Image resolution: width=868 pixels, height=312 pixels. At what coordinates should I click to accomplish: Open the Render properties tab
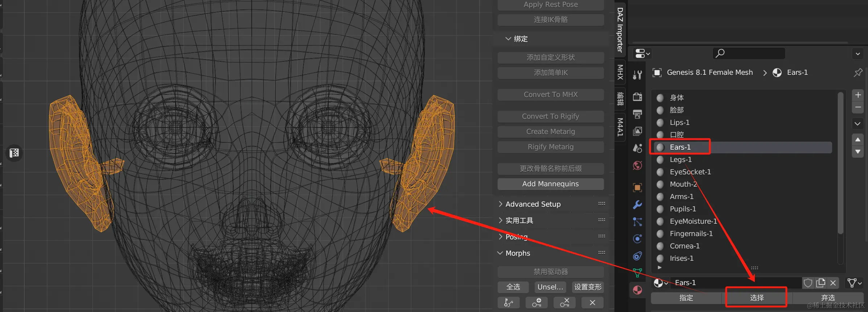637,97
